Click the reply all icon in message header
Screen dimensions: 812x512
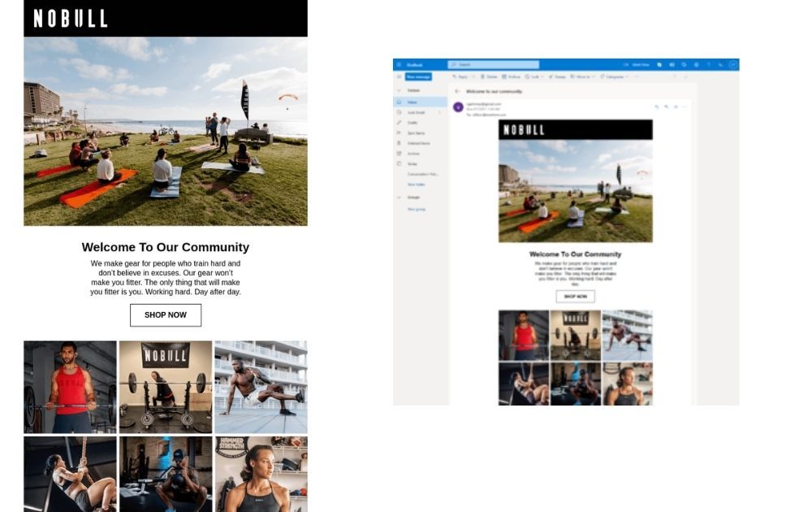(666, 106)
